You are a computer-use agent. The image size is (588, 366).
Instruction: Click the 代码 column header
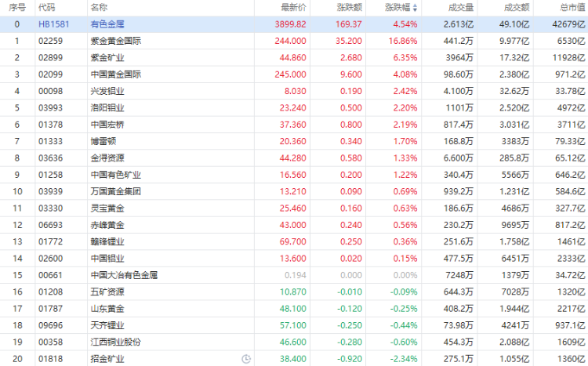click(x=46, y=8)
